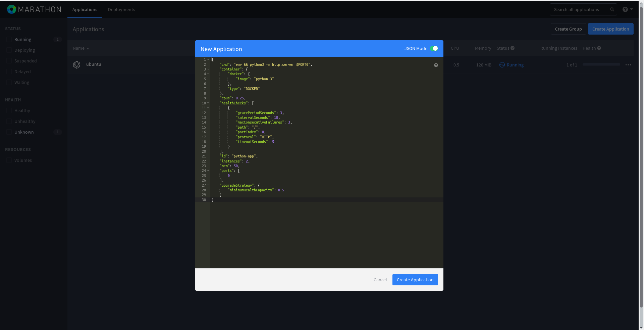Click the "cmd" line in JSON editor
This screenshot has height=330, width=644.
(266, 64)
